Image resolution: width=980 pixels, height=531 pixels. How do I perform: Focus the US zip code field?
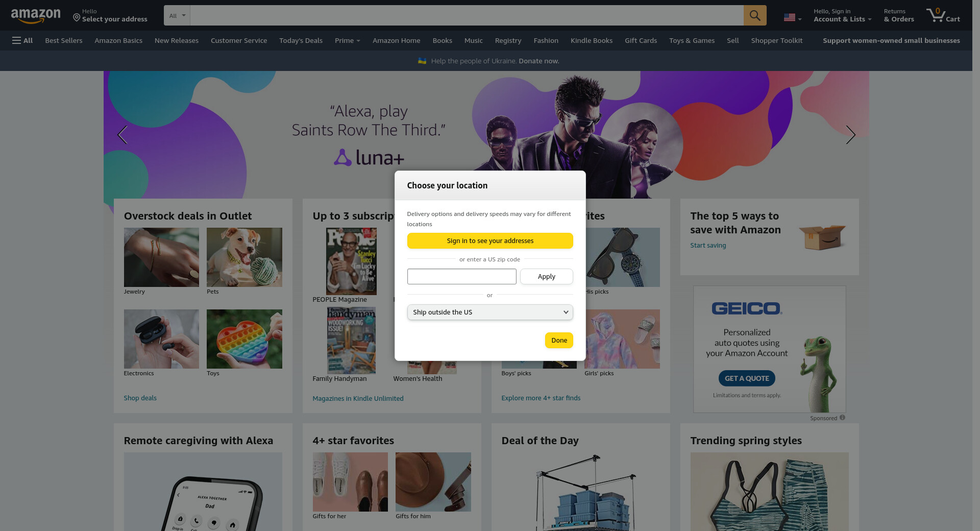461,276
